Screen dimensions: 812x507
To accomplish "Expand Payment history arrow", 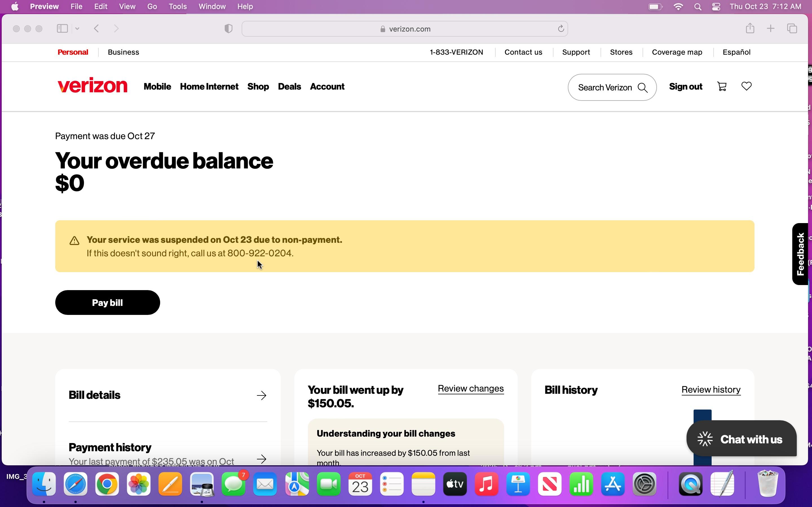I will click(x=261, y=459).
